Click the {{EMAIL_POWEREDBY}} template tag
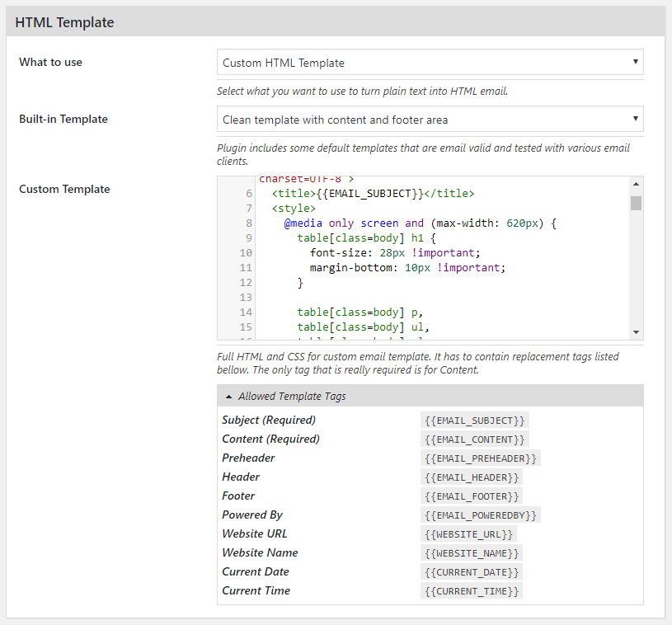 480,515
